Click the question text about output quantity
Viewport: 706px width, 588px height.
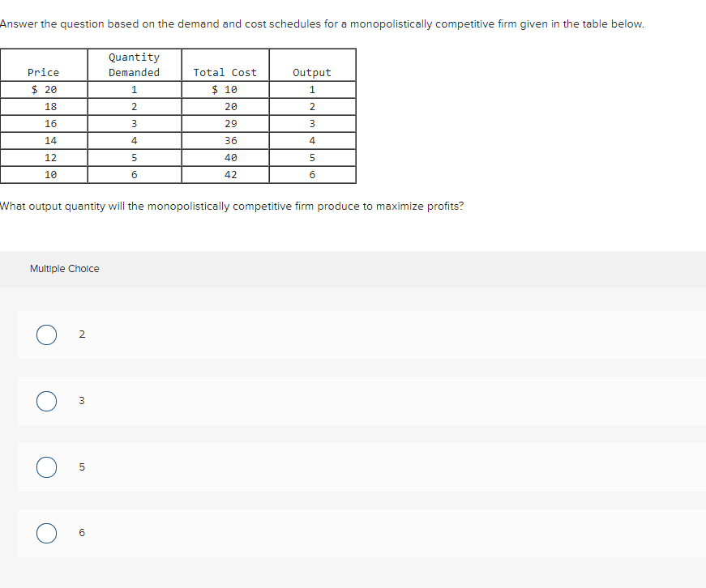(x=232, y=206)
